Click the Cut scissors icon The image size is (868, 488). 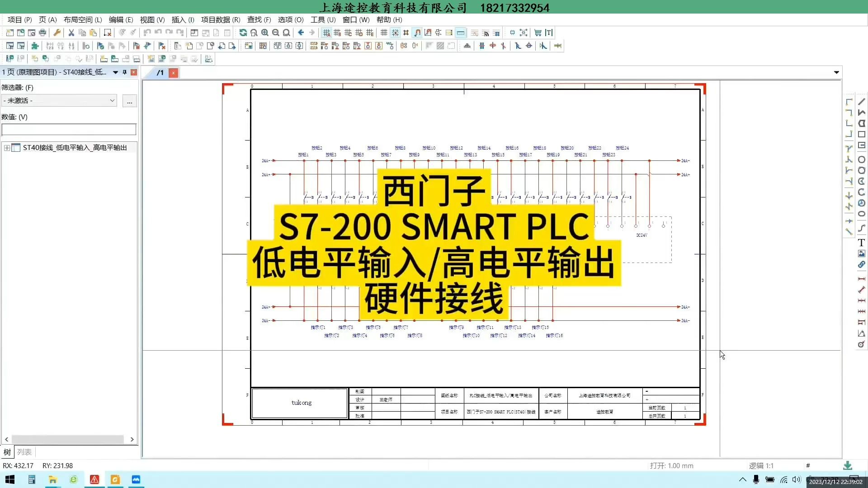pyautogui.click(x=71, y=33)
